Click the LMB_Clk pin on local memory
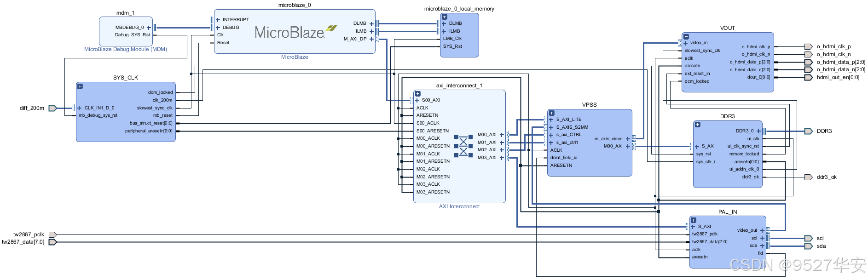868x280 pixels. 452,39
